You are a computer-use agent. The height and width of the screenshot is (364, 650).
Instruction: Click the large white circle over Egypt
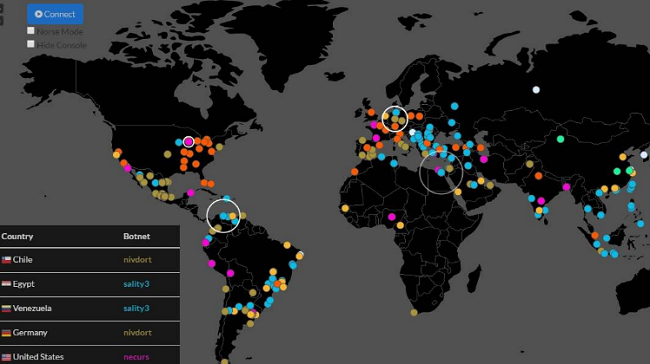tap(441, 172)
